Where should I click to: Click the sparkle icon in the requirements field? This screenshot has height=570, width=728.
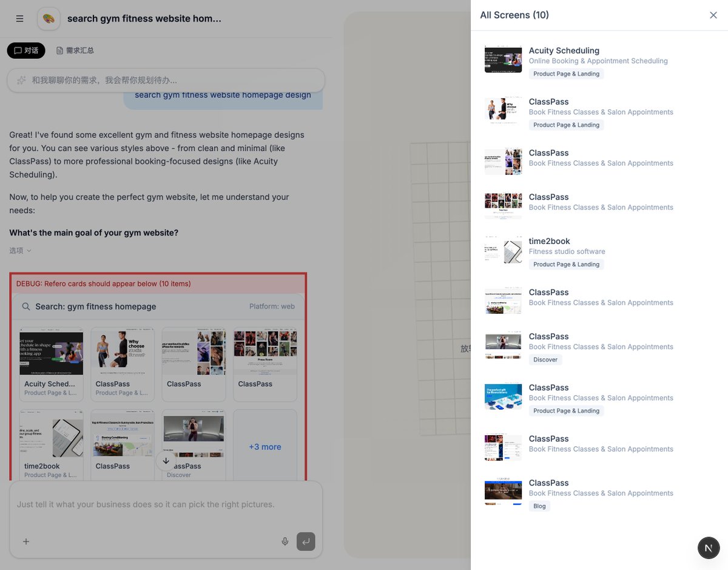[x=21, y=80]
